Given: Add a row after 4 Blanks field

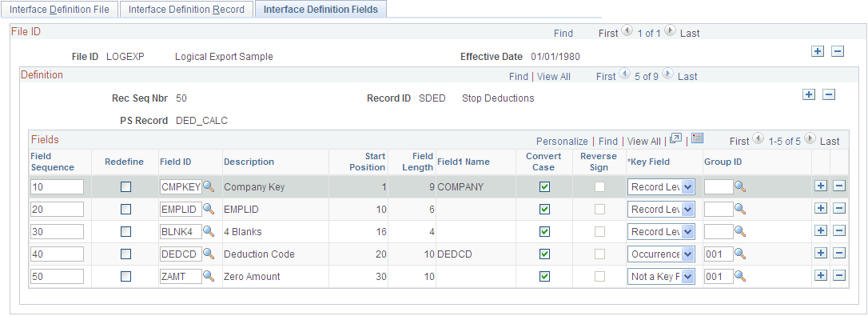Looking at the screenshot, I should pos(821,230).
